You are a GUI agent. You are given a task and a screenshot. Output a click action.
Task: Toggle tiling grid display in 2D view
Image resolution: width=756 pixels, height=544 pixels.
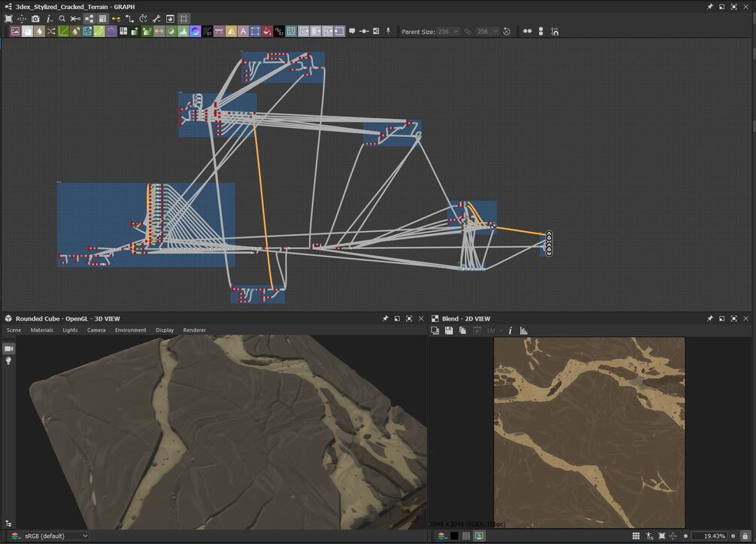tap(636, 536)
